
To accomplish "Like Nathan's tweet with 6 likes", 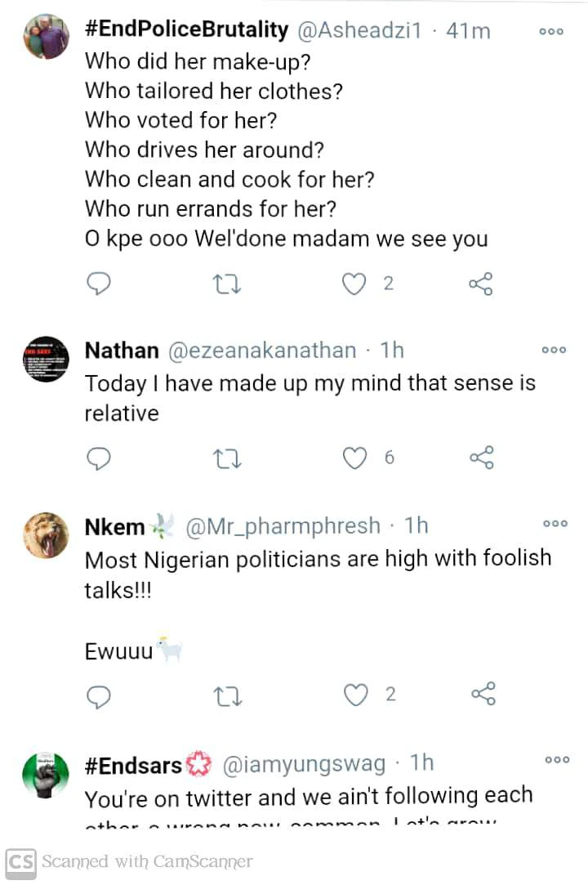I will point(354,458).
